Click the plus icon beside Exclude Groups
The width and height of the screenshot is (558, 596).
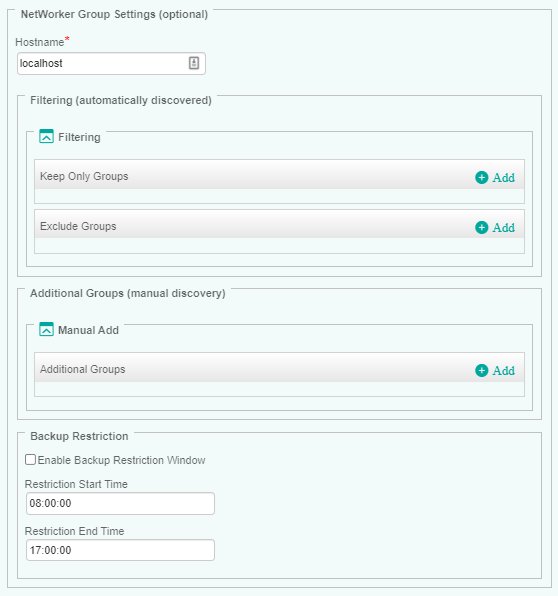click(482, 227)
